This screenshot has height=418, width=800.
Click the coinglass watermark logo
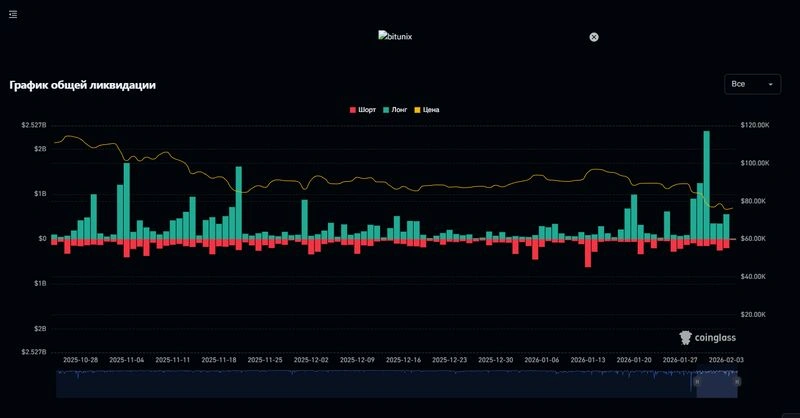click(708, 337)
